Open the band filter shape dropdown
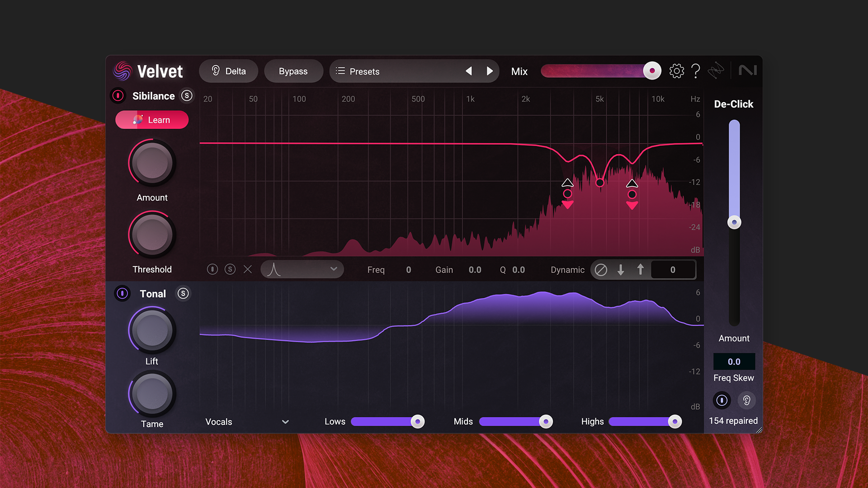 click(302, 269)
